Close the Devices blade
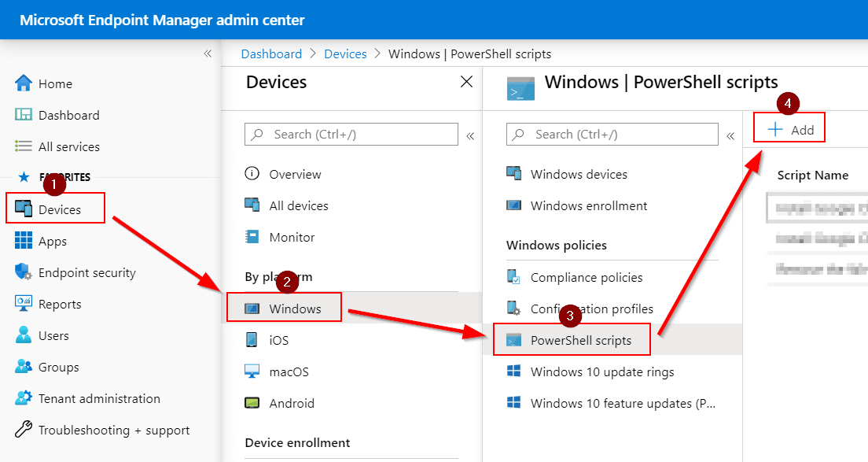Viewport: 868px width, 462px height. (467, 82)
